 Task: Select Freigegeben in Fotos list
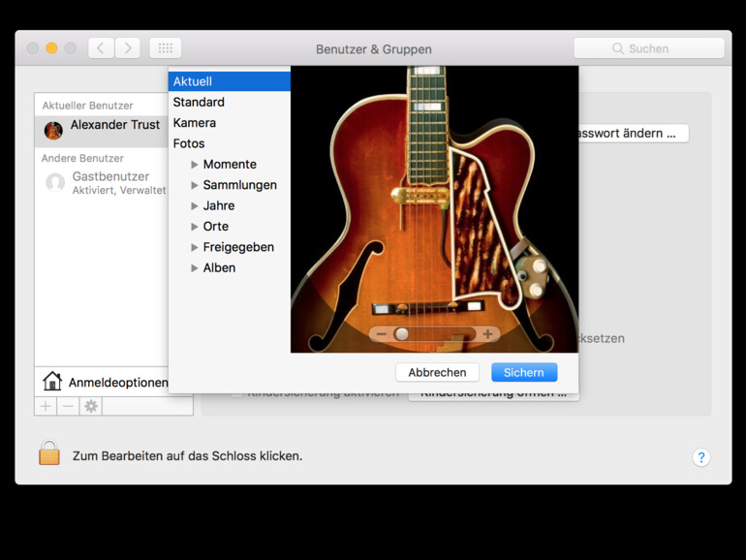238,247
